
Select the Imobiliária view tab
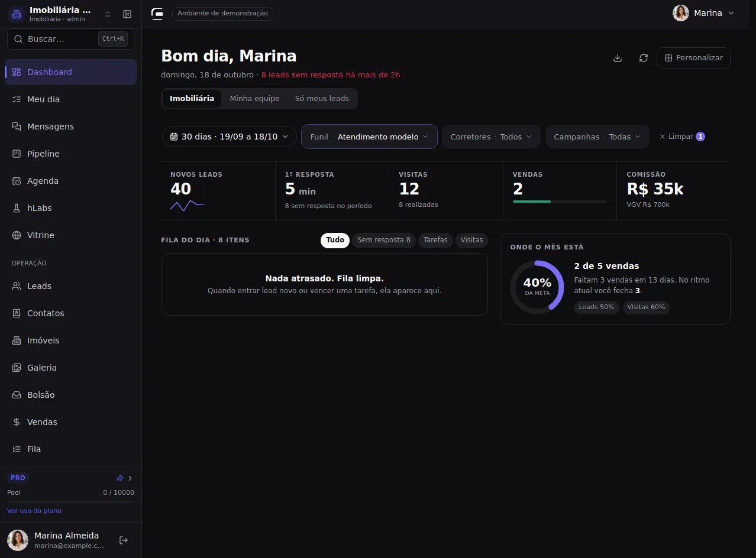coord(192,99)
